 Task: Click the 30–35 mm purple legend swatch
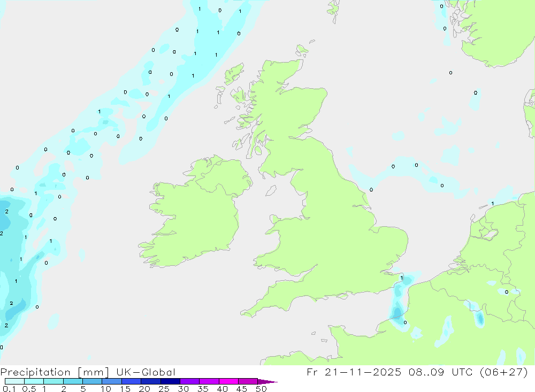[x=190, y=381]
